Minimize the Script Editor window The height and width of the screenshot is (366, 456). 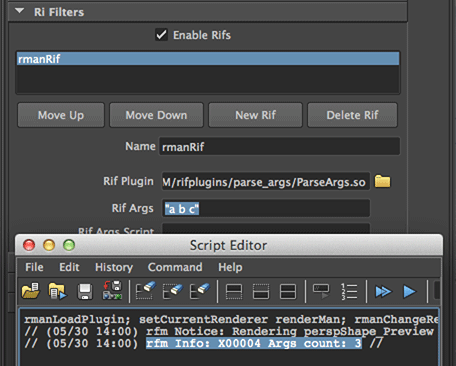coord(49,245)
